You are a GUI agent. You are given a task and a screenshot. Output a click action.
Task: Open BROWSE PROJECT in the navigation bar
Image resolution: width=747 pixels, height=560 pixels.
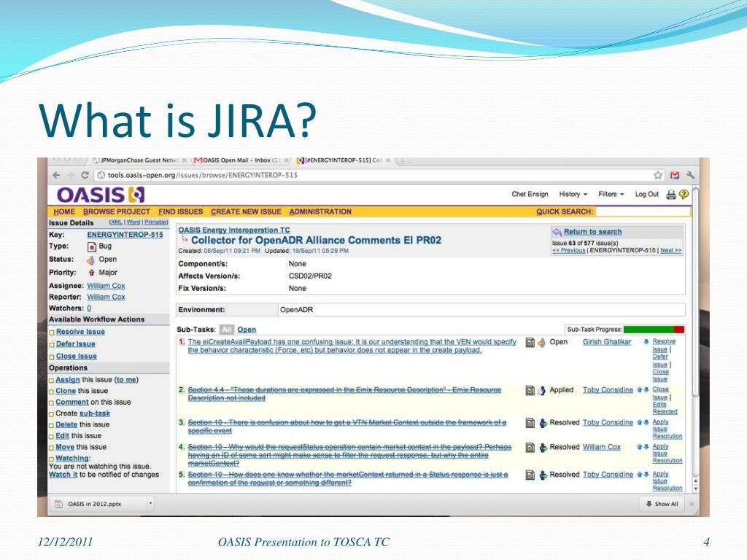pos(116,212)
